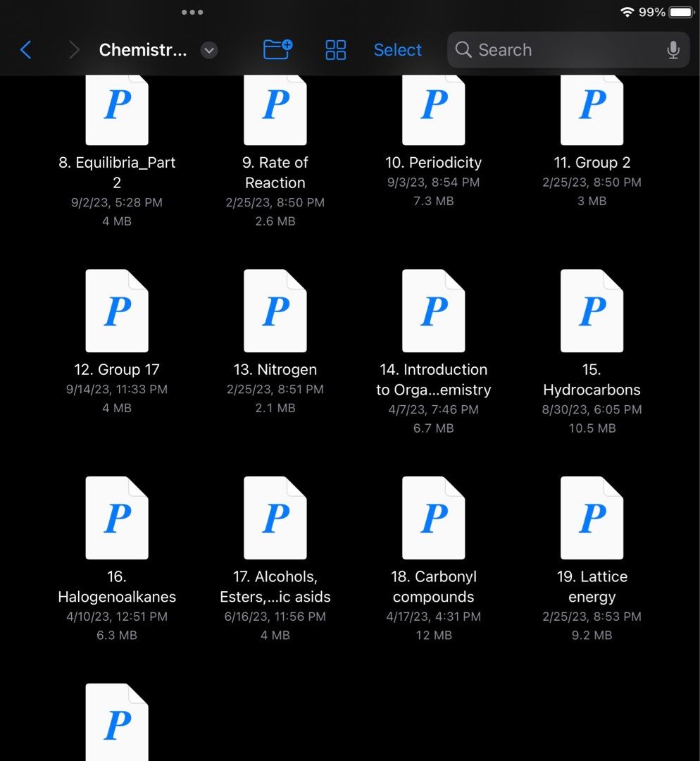Tap the back chevron arrow

tap(26, 50)
